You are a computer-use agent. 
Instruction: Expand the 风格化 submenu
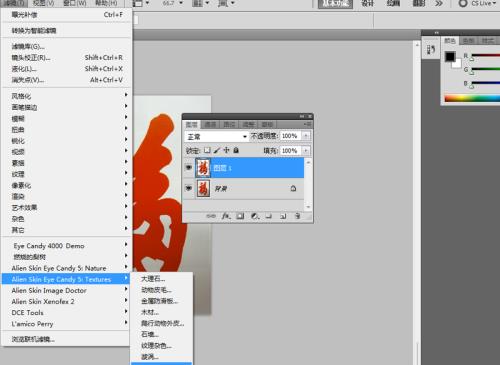pos(67,96)
